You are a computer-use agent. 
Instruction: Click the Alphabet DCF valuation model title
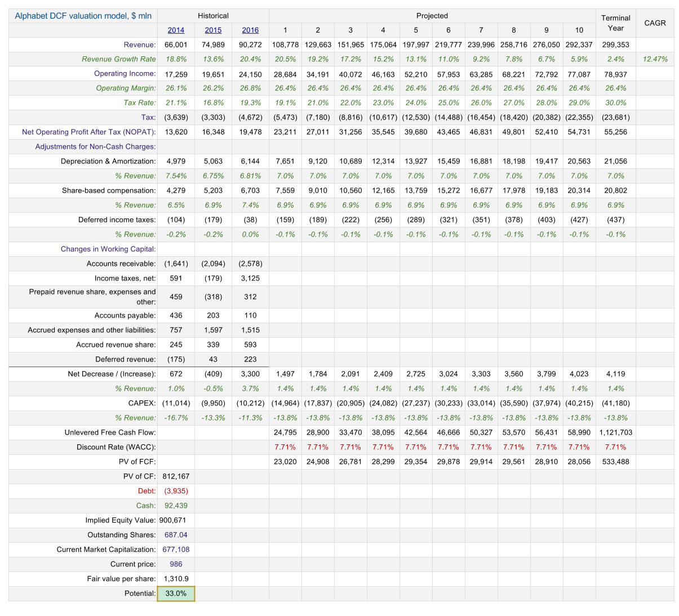83,16
